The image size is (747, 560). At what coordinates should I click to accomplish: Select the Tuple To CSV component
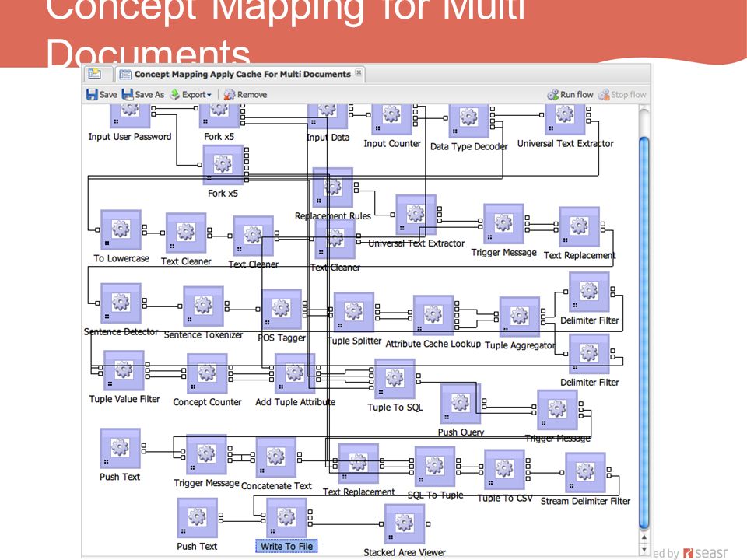504,469
